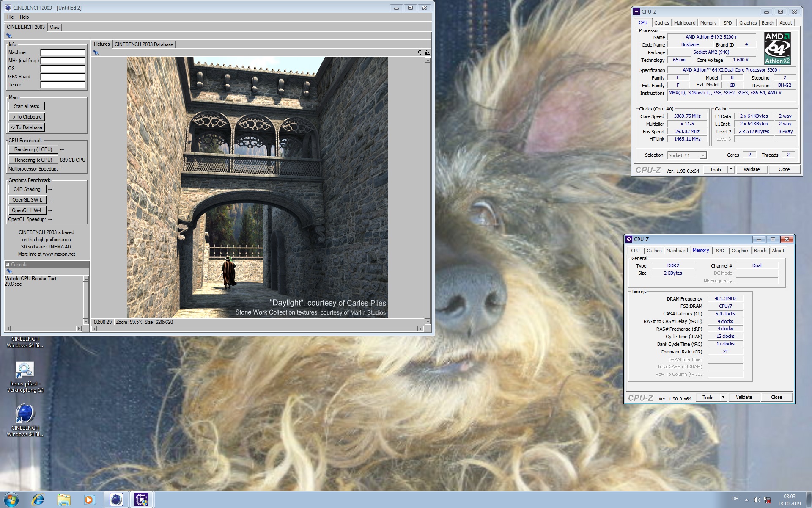812x508 pixels.
Task: Switch to CINEBENCH taskbar button
Action: point(116,500)
